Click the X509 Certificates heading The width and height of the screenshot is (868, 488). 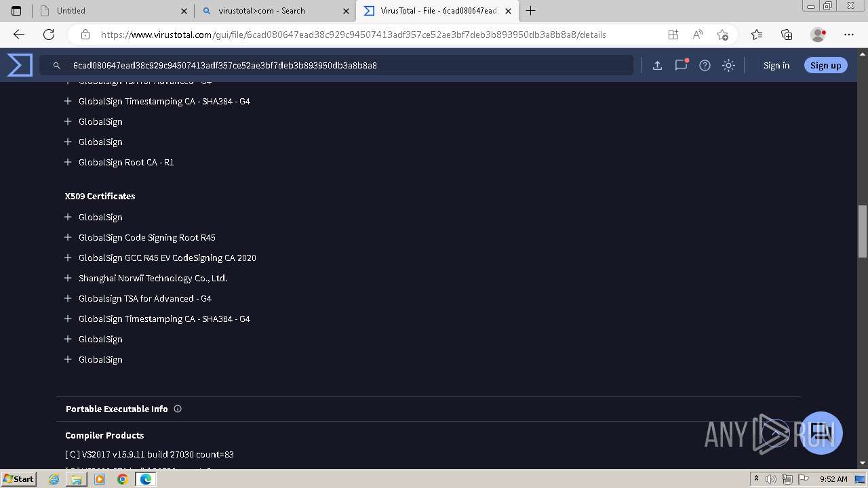click(100, 196)
